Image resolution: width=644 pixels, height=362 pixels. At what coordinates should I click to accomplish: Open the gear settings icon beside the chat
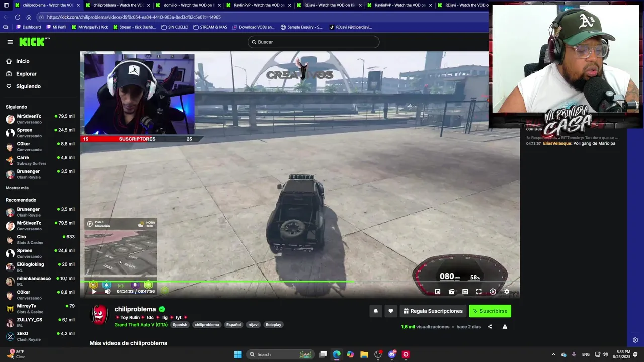[635, 340]
